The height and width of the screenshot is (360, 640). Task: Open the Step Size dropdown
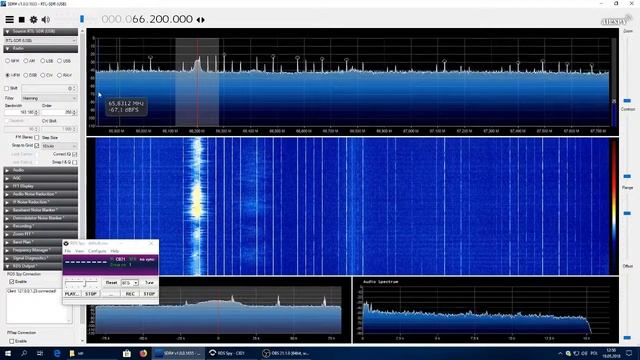pyautogui.click(x=59, y=146)
